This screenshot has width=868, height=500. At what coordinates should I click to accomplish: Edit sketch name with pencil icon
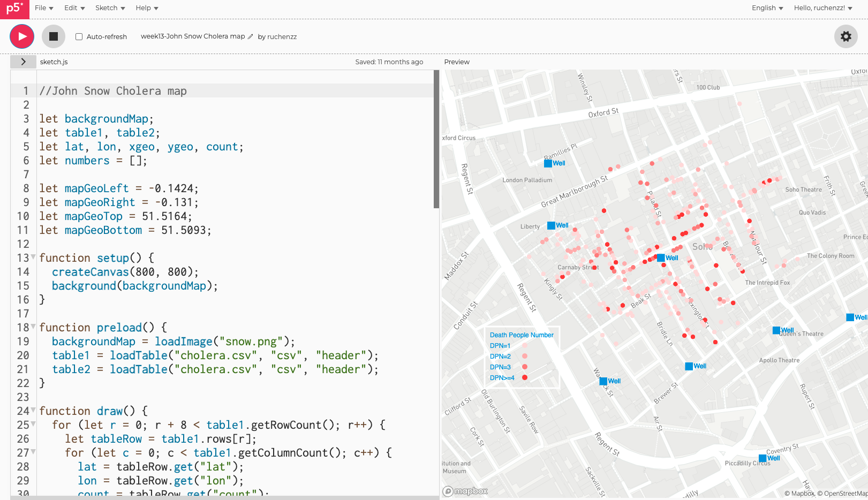[x=250, y=36]
